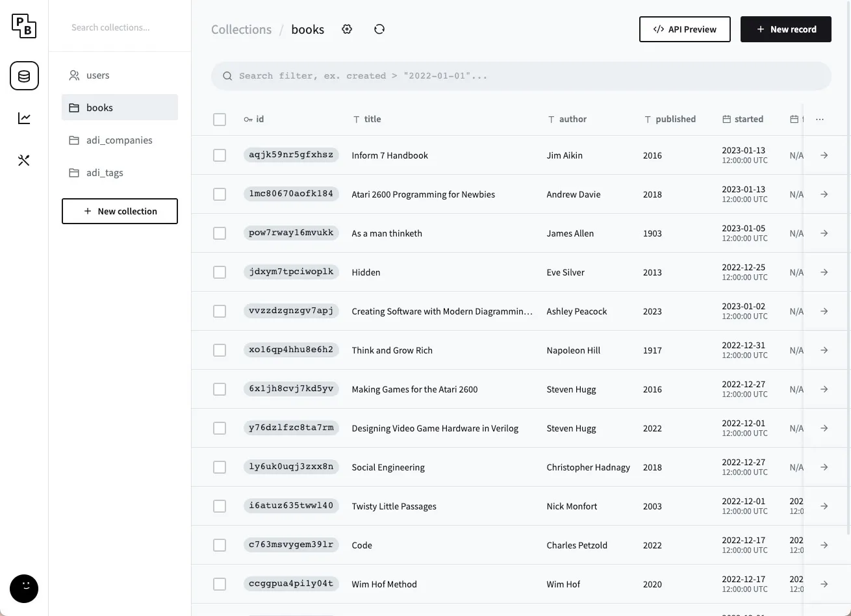Open the API Preview button
The width and height of the screenshot is (851, 616).
point(684,29)
